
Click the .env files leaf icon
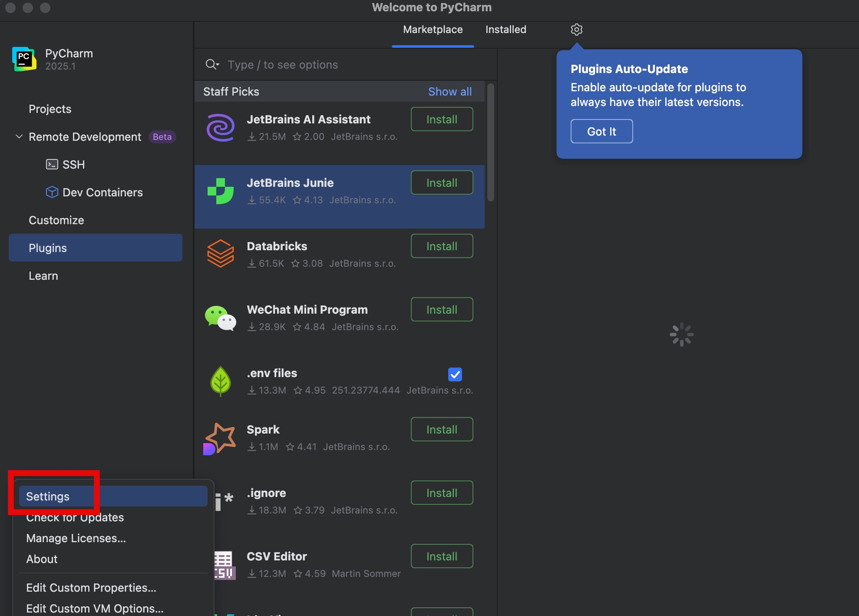point(221,381)
